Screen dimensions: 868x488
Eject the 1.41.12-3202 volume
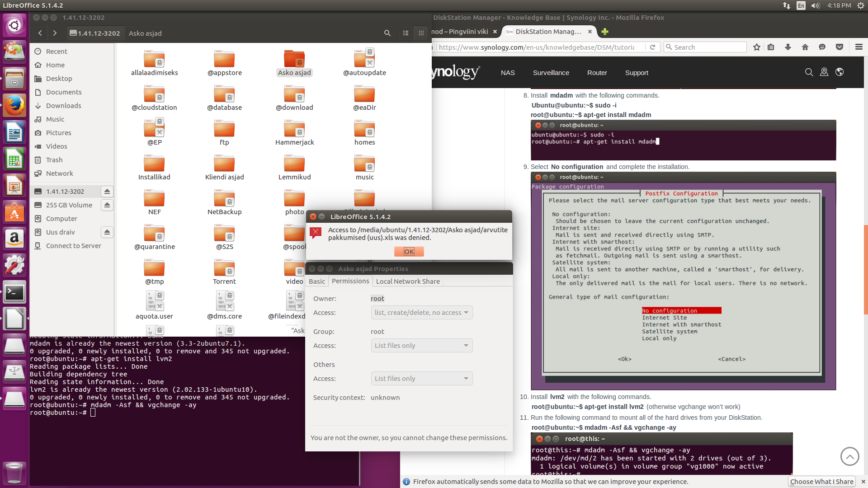pos(107,192)
